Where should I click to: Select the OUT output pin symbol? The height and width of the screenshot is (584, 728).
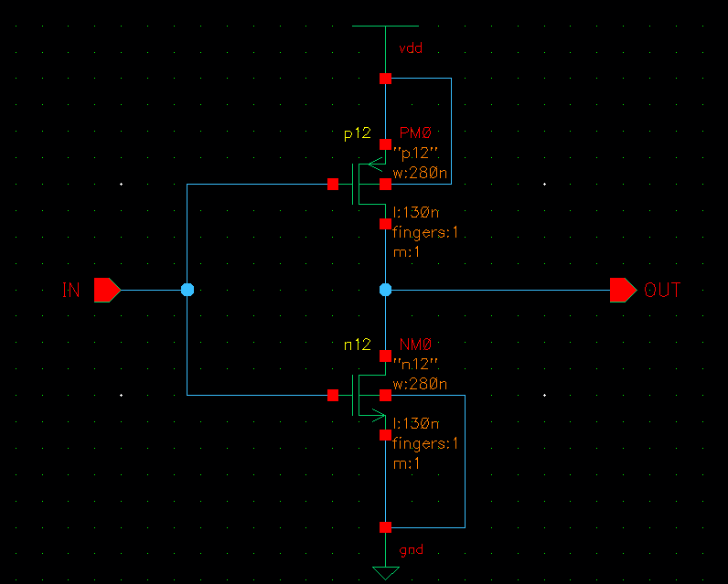tap(623, 291)
